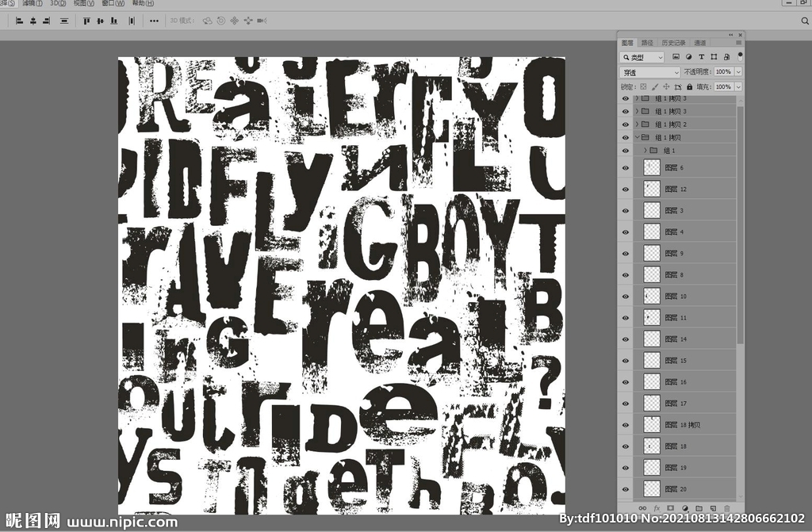
Task: Switch to the 通道 tab
Action: tap(700, 43)
